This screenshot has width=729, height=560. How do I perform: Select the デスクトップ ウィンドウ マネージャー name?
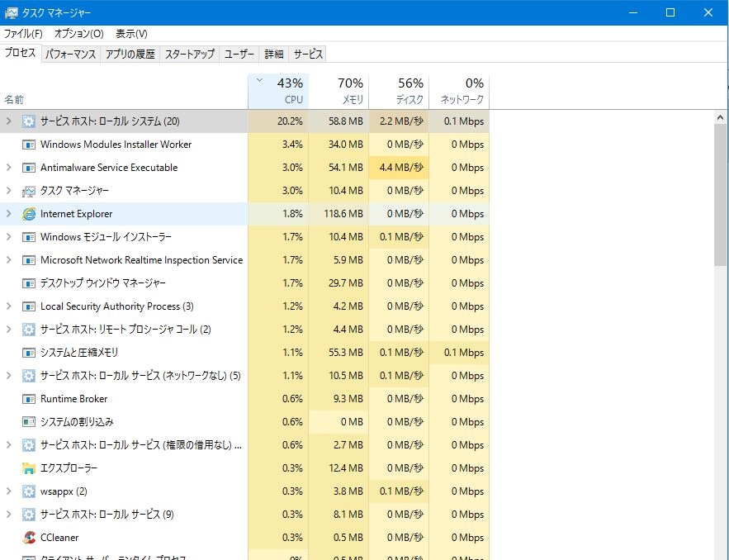[x=102, y=283]
